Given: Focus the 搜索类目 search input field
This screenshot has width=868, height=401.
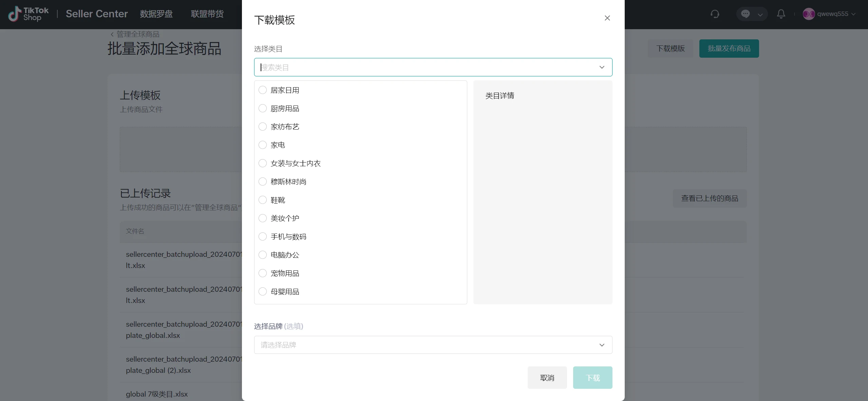Looking at the screenshot, I should pos(407,67).
